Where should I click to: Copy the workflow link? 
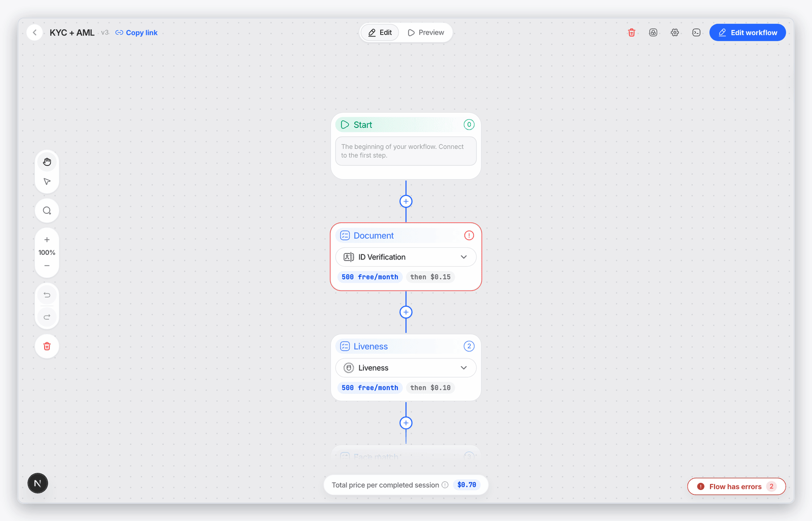click(137, 32)
